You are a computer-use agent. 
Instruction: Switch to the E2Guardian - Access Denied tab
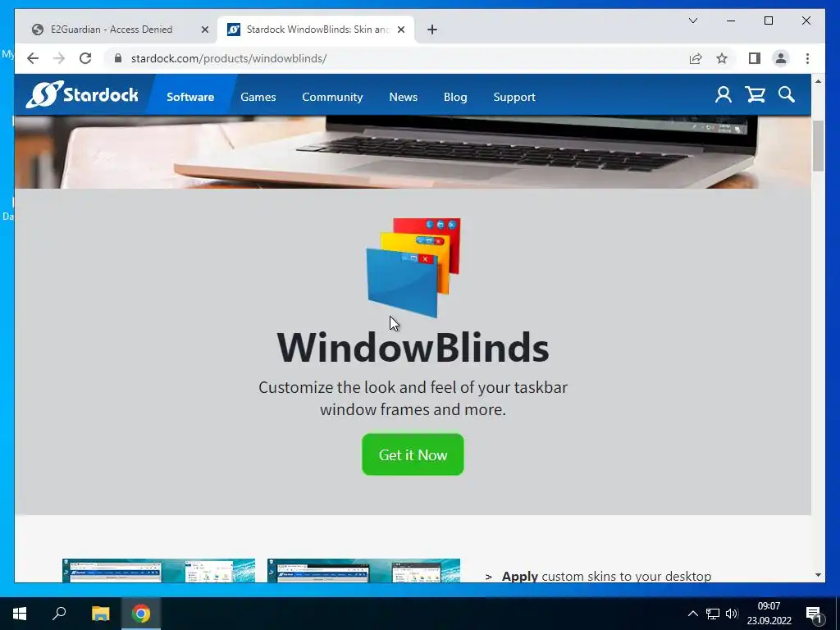(111, 30)
